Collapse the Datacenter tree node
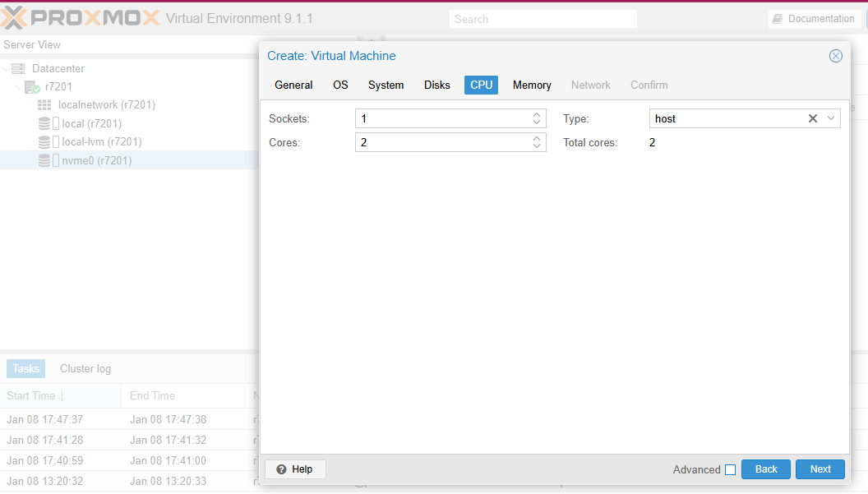Image resolution: width=868 pixels, height=494 pixels. (7, 69)
